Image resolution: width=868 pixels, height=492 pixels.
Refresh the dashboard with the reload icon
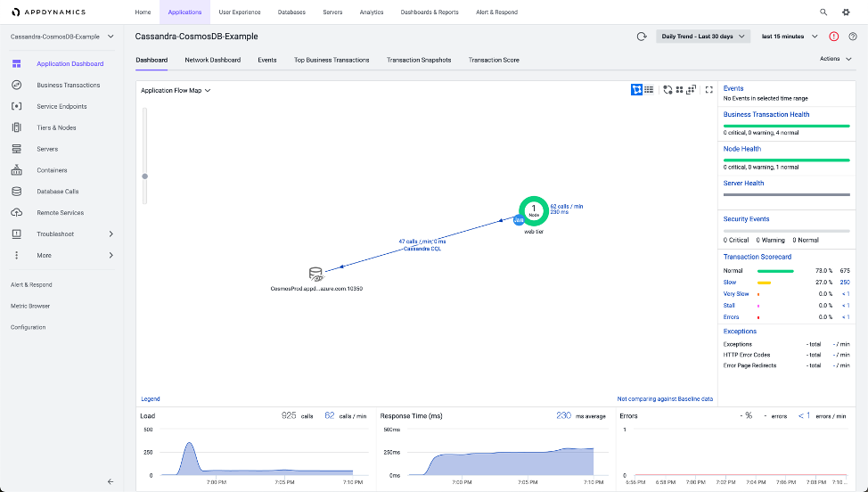tap(642, 37)
